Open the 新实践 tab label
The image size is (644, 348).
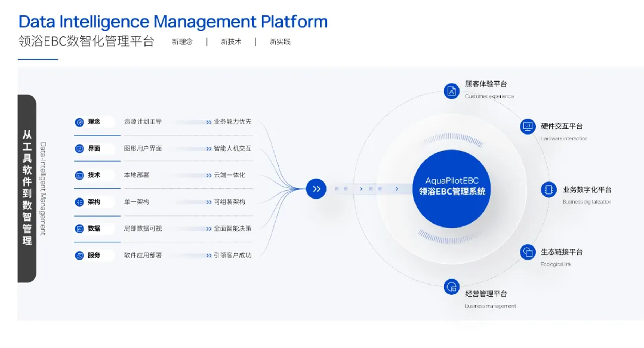point(280,42)
